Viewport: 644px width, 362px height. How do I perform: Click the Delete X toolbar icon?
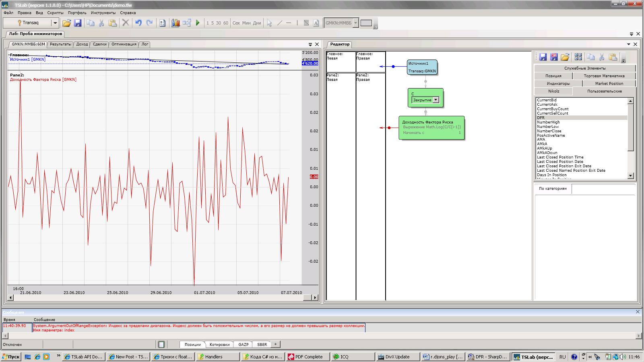(x=126, y=23)
